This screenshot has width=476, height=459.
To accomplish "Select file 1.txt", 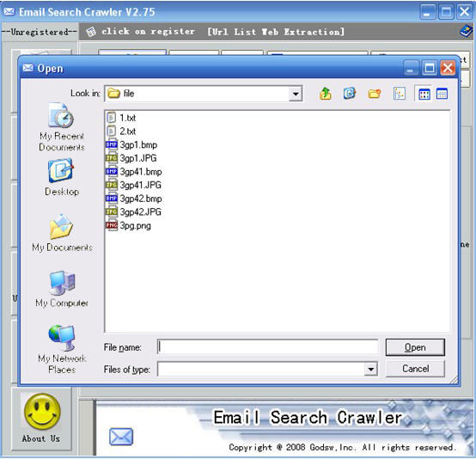I will coord(121,118).
